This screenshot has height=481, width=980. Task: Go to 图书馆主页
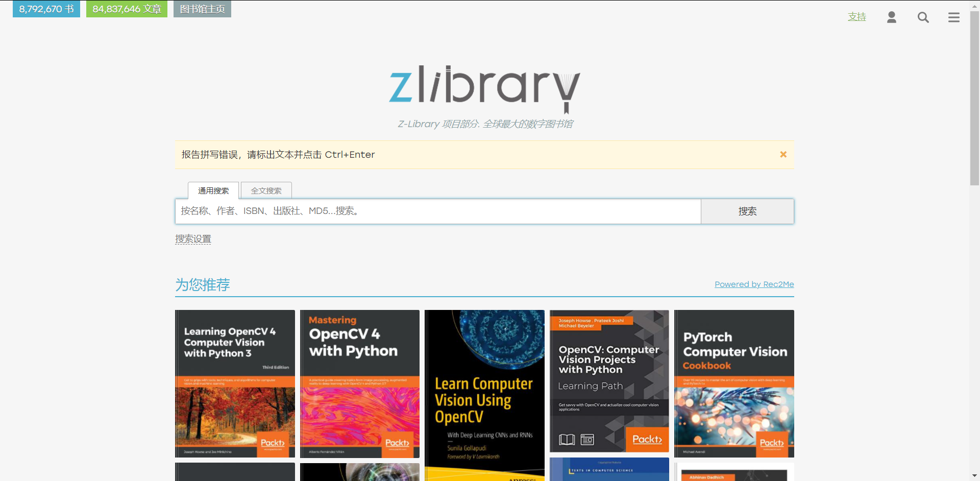tap(202, 9)
